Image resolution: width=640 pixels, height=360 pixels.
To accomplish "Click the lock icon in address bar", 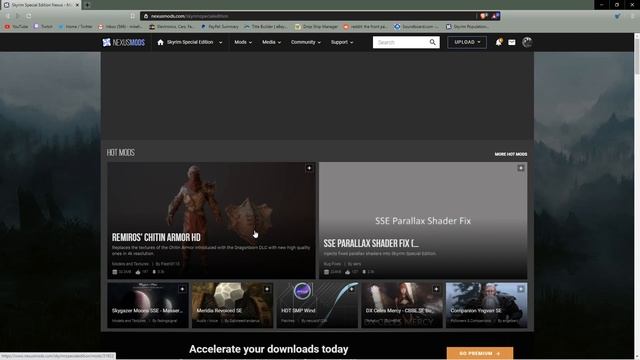I will (146, 16).
